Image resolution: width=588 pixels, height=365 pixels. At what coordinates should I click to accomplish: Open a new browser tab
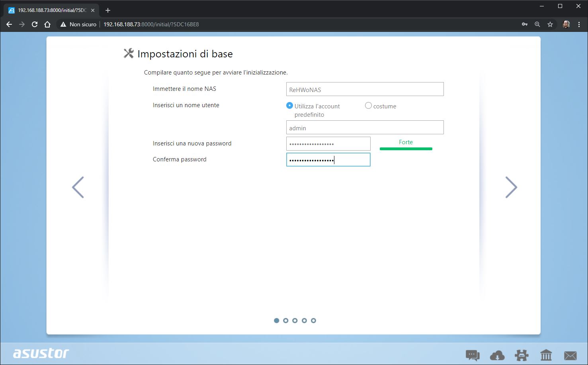coord(108,10)
